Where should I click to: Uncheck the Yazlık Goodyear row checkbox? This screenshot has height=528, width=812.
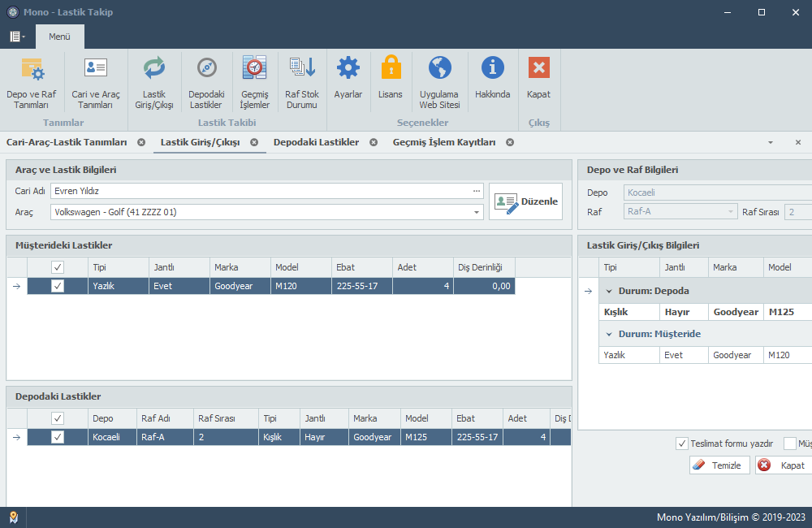coord(58,286)
